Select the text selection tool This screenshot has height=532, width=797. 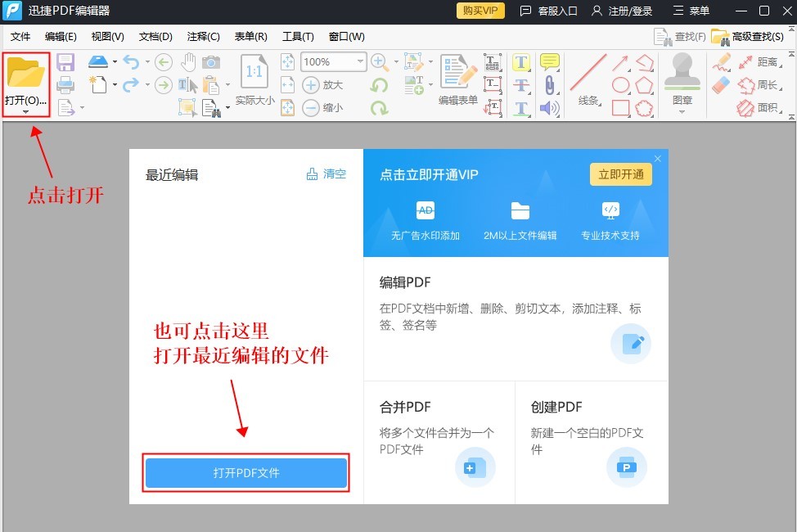[x=187, y=85]
